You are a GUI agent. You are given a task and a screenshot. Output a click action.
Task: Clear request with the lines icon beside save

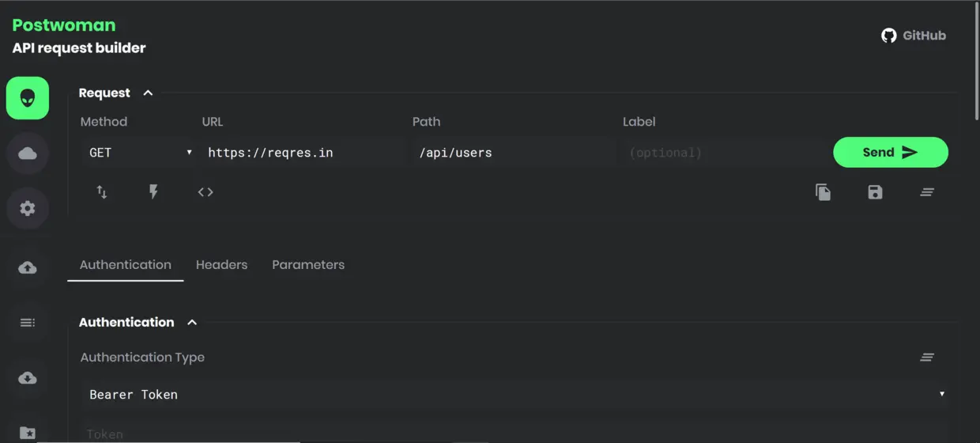pyautogui.click(x=927, y=192)
